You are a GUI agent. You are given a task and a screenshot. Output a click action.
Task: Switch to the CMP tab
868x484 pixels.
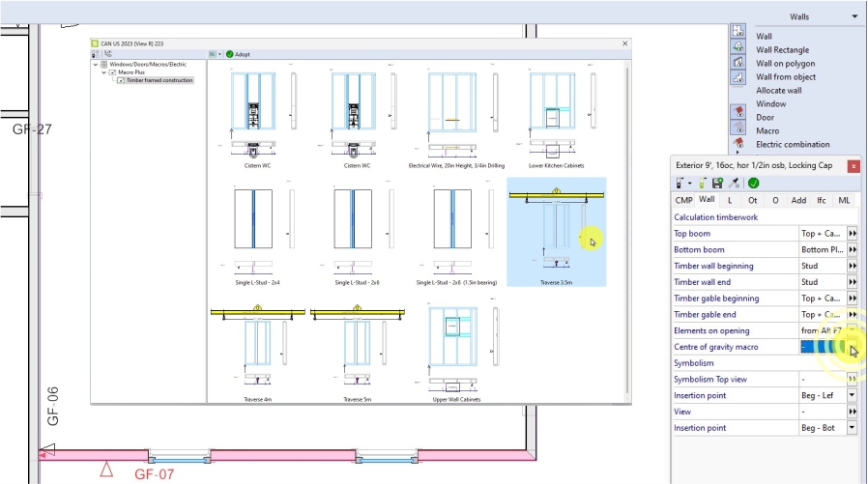(683, 200)
